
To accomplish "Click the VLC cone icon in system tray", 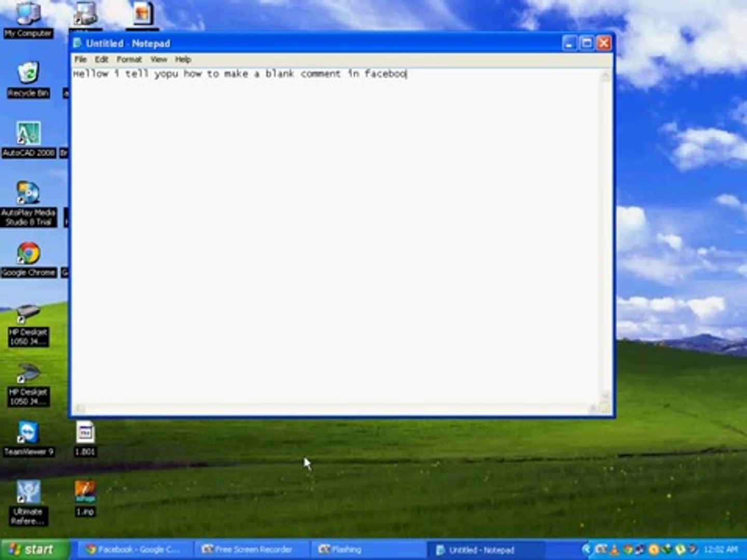I will (614, 549).
